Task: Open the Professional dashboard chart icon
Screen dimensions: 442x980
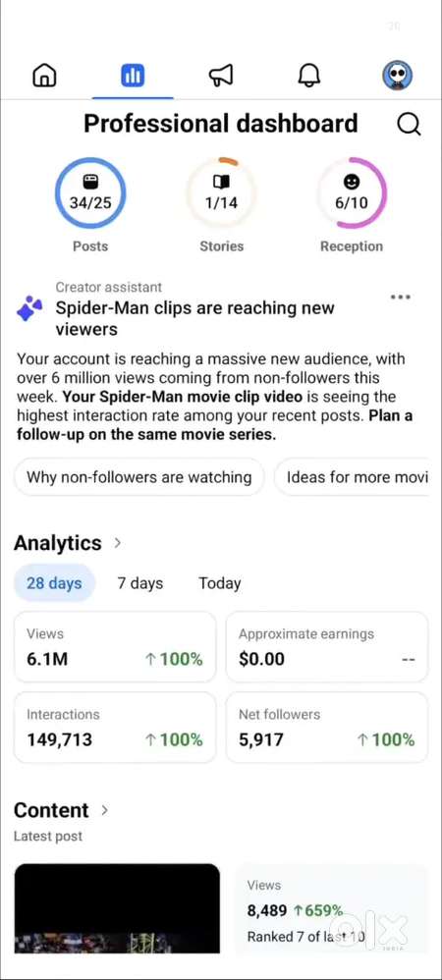Action: coord(133,76)
